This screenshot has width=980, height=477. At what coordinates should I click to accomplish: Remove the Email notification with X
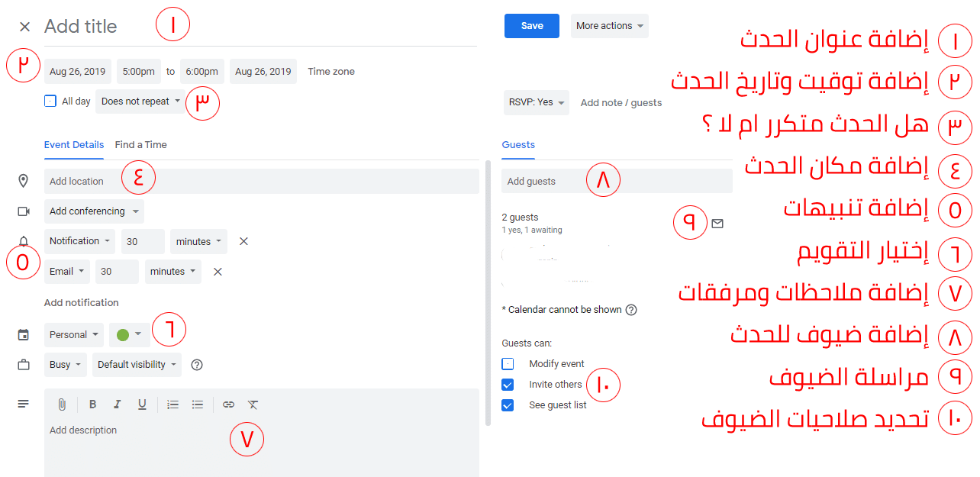click(218, 271)
